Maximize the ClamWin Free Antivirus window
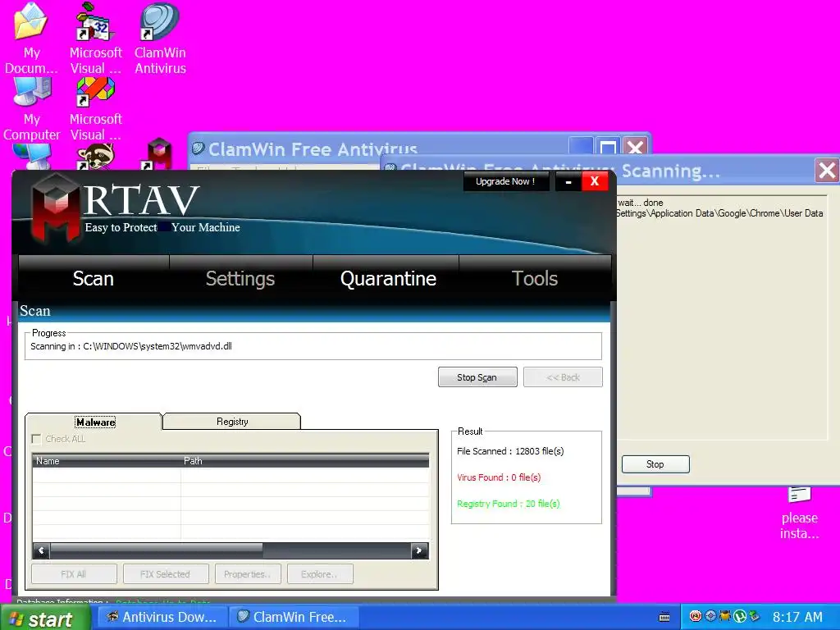This screenshot has width=840, height=630. (608, 148)
